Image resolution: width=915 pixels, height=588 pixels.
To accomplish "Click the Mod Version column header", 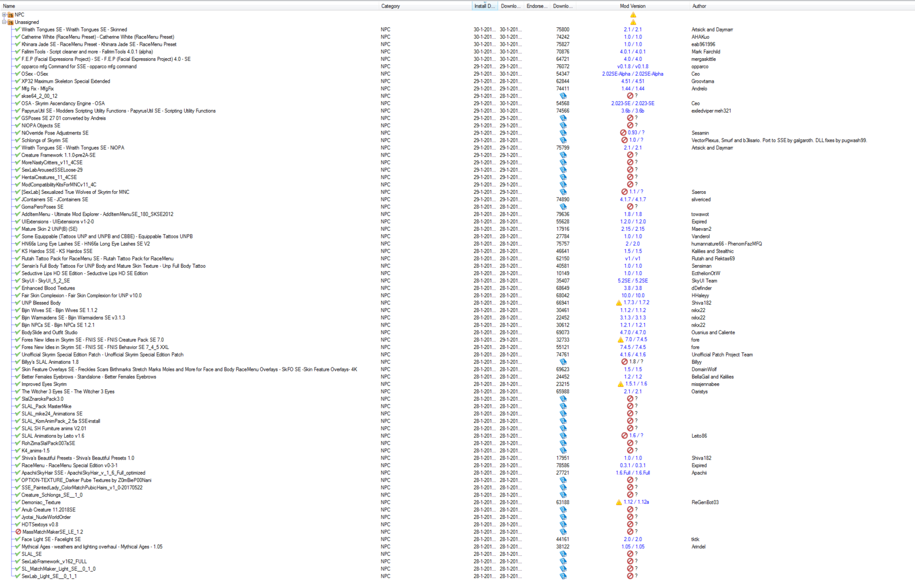I will pos(632,6).
